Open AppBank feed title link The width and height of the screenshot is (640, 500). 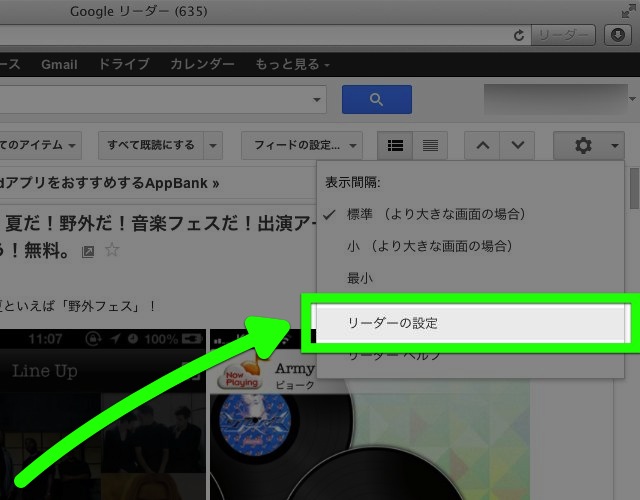point(109,183)
